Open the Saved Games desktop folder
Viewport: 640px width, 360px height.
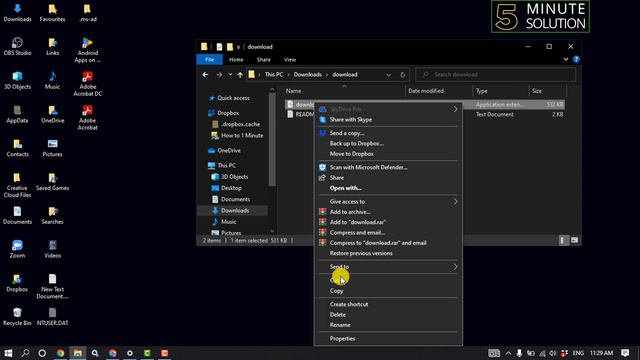[x=52, y=182]
